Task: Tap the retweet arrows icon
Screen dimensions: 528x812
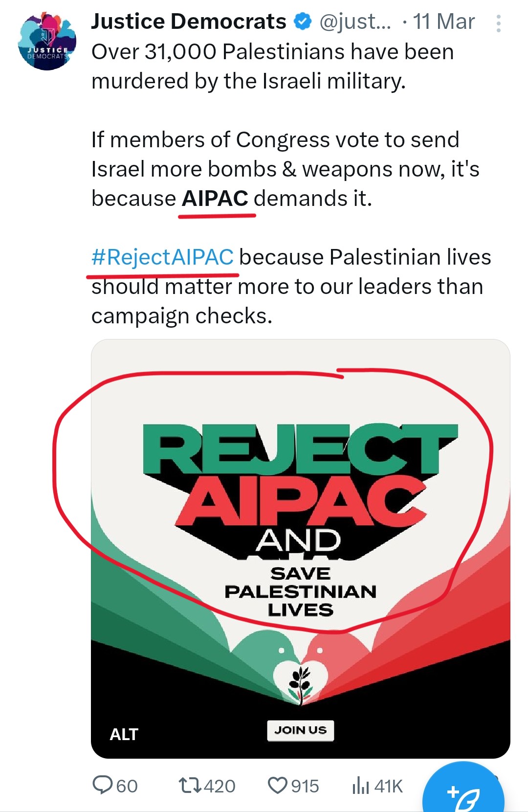Action: [189, 785]
